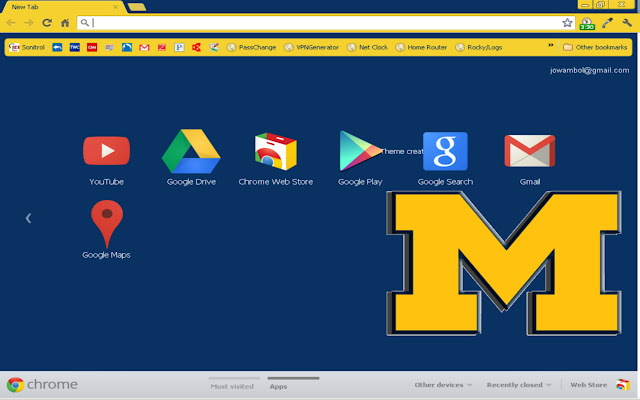Open the PassChange bookmark

tap(251, 47)
